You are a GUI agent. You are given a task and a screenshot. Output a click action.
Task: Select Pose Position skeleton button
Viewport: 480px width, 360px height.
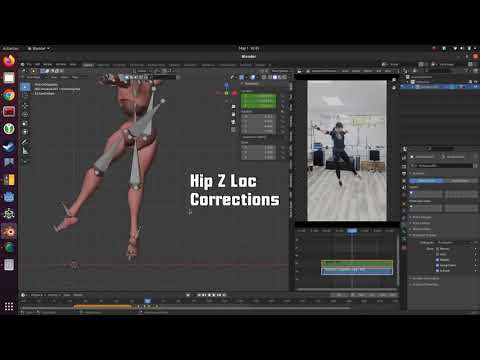point(426,180)
